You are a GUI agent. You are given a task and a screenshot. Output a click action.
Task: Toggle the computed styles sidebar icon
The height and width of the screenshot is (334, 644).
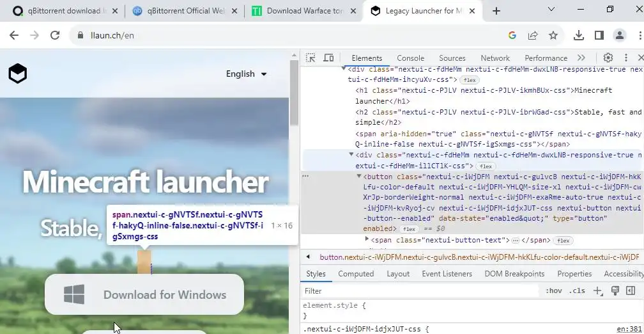tap(631, 290)
